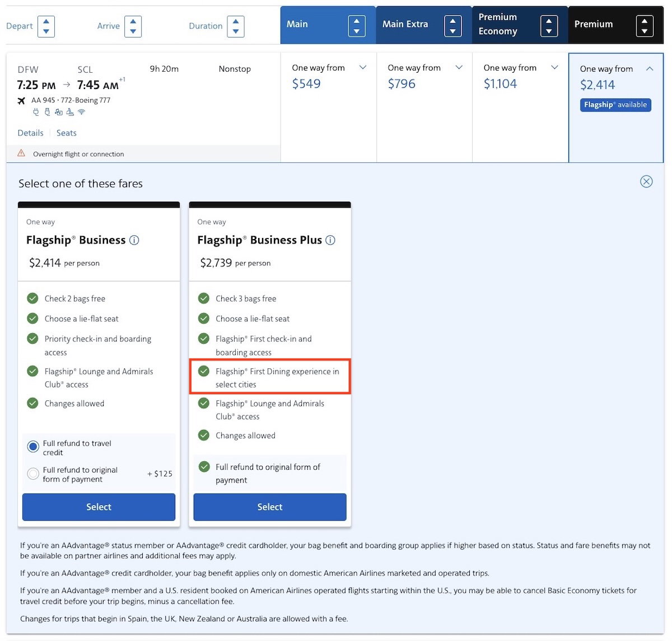The image size is (672, 641).
Task: Open flight Details link
Action: 30,133
